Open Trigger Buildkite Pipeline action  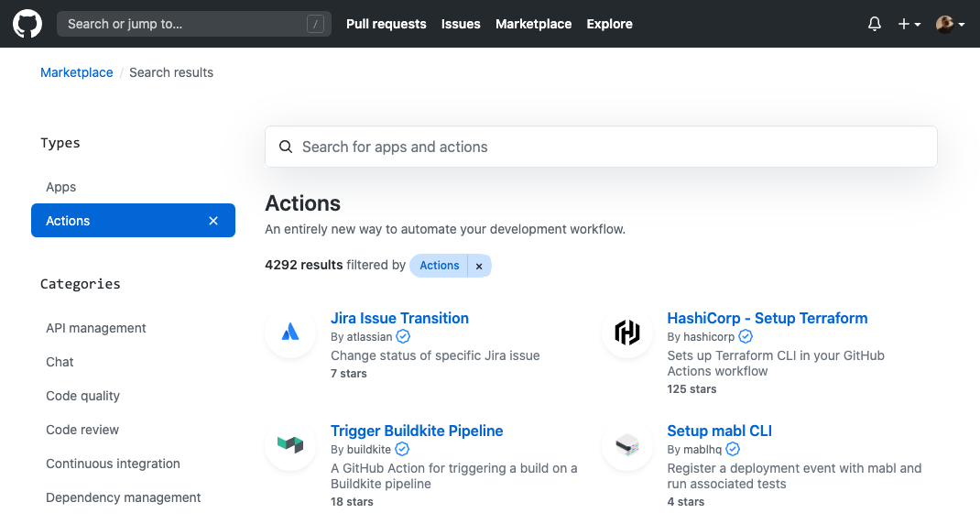pyautogui.click(x=417, y=431)
